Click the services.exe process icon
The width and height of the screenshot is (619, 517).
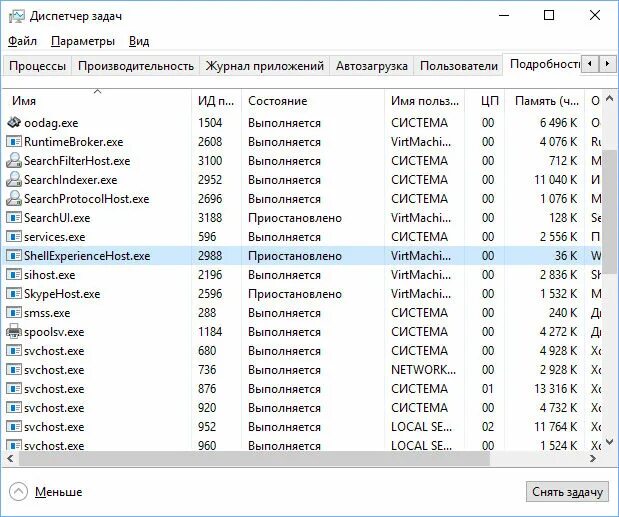pyautogui.click(x=14, y=237)
